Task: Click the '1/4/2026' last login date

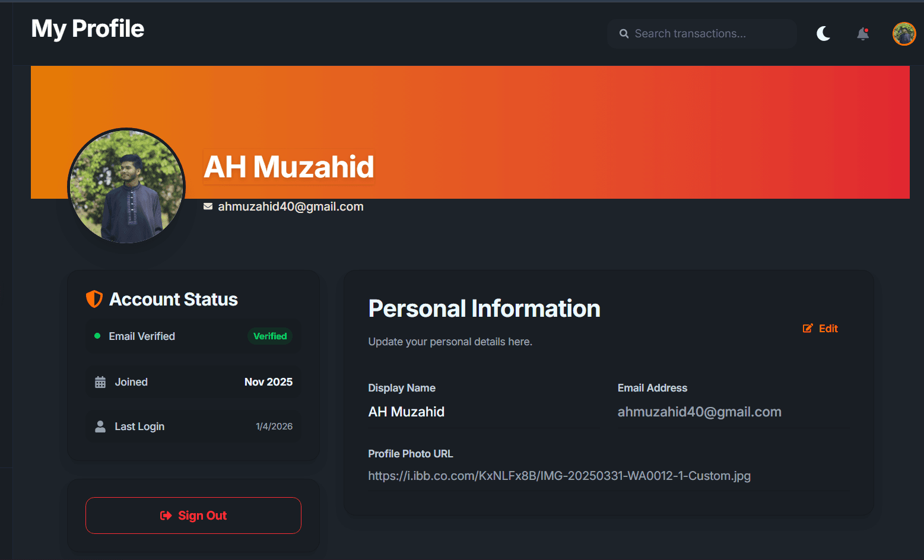Action: [274, 427]
